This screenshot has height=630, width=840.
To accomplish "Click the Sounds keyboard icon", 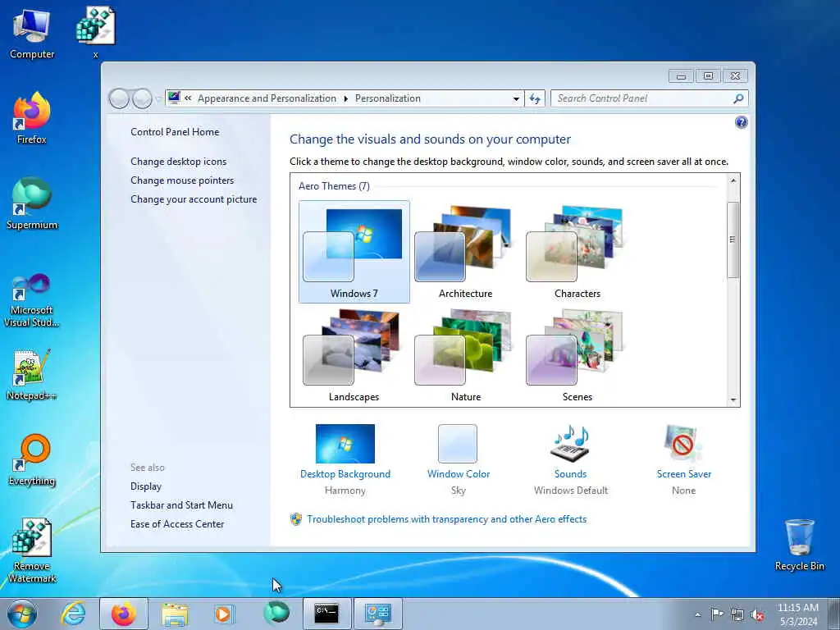I will coord(571,444).
